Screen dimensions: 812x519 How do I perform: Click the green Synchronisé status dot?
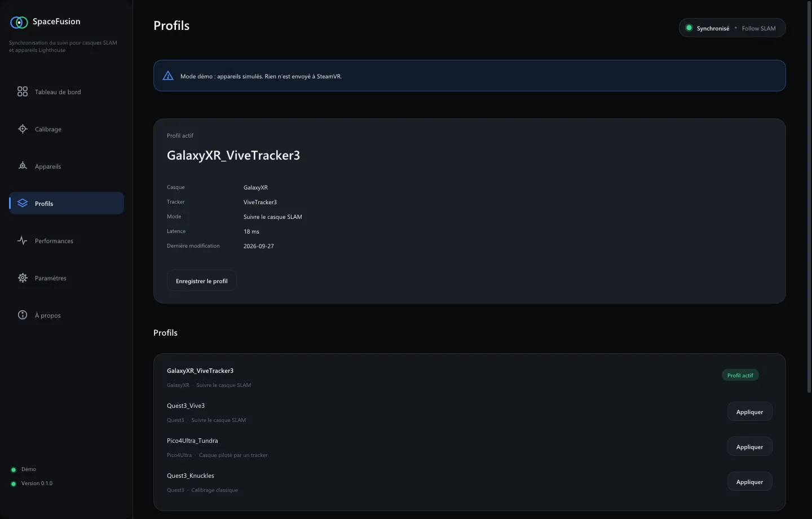tap(689, 28)
